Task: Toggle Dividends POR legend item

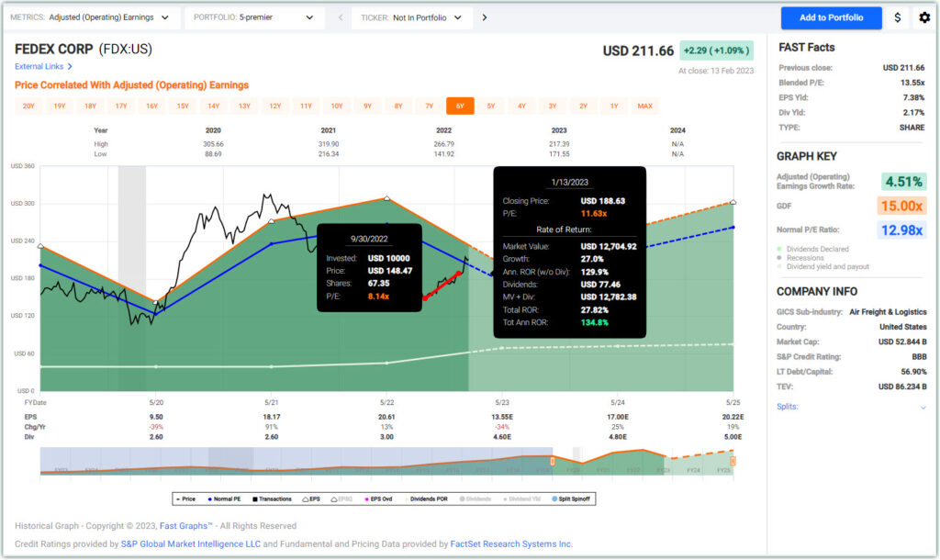Action: pyautogui.click(x=431, y=498)
